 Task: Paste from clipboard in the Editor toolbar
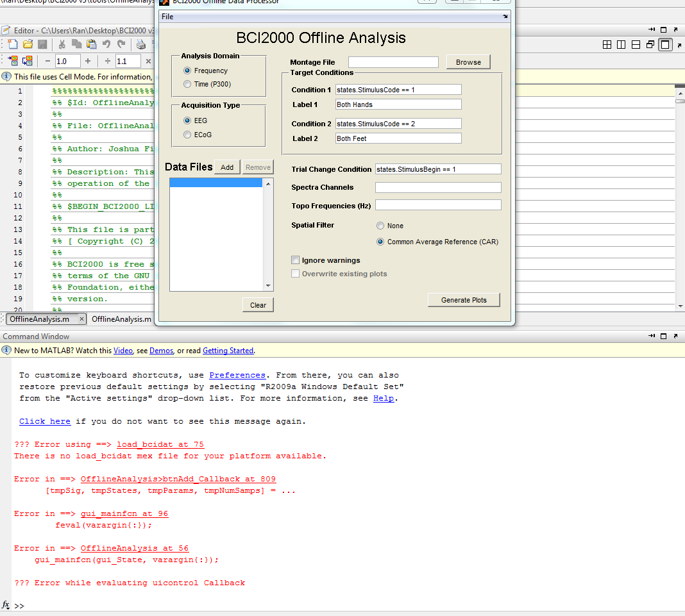click(x=91, y=44)
